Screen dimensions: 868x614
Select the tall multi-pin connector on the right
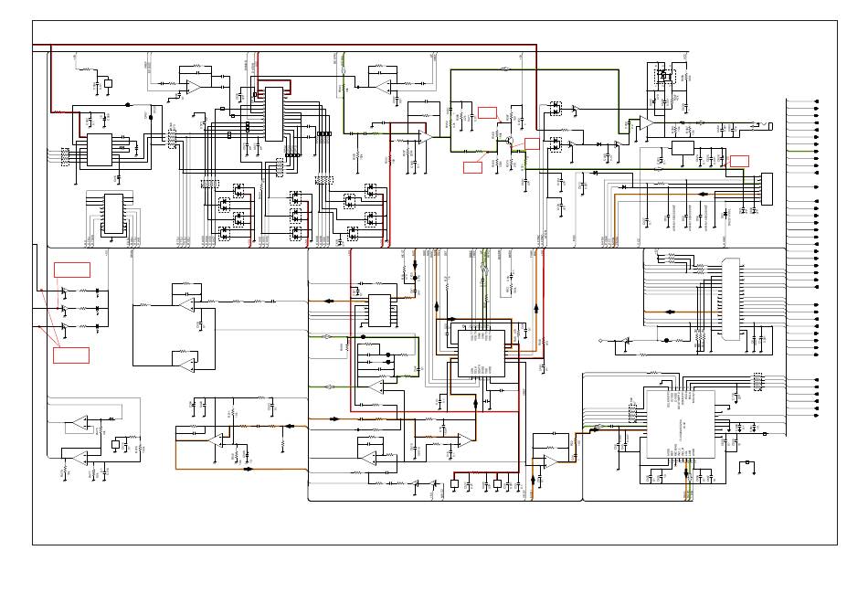coord(731,299)
